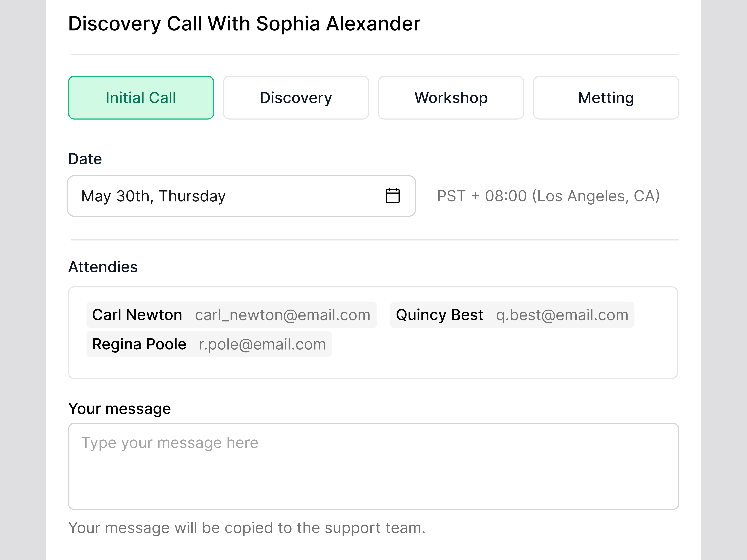The width and height of the screenshot is (747, 560).
Task: Click the Discovery Call With Sophia Alexander title
Action: (244, 24)
